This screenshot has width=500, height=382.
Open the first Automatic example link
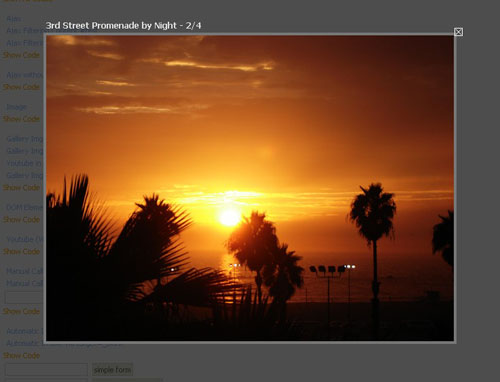click(25, 331)
